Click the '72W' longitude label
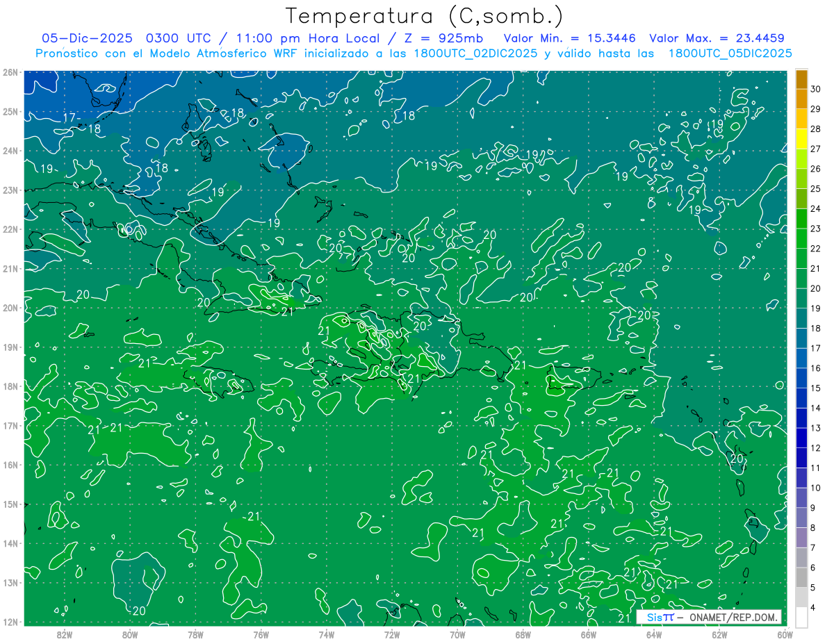834x644 pixels. click(x=392, y=635)
